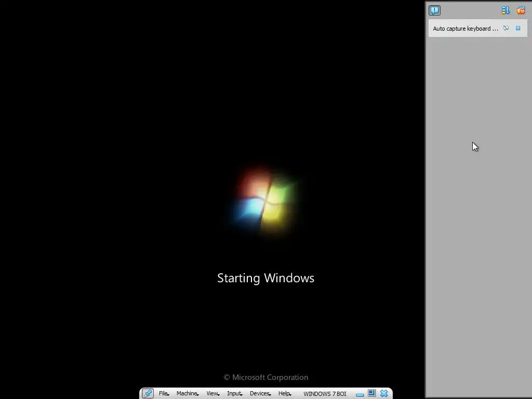Click the notification ordering arrow icon
Viewport: 532px width, 399px height.
coord(506,10)
